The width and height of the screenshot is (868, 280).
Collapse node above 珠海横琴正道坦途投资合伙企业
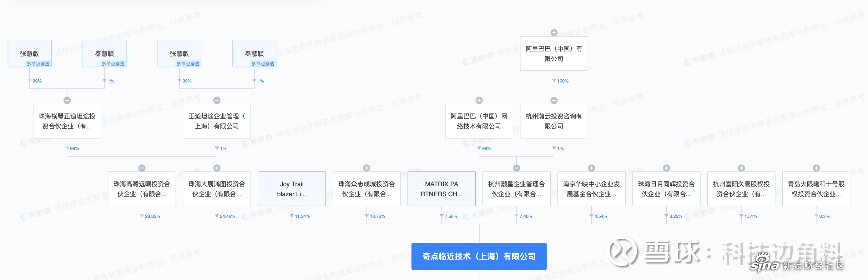67,100
